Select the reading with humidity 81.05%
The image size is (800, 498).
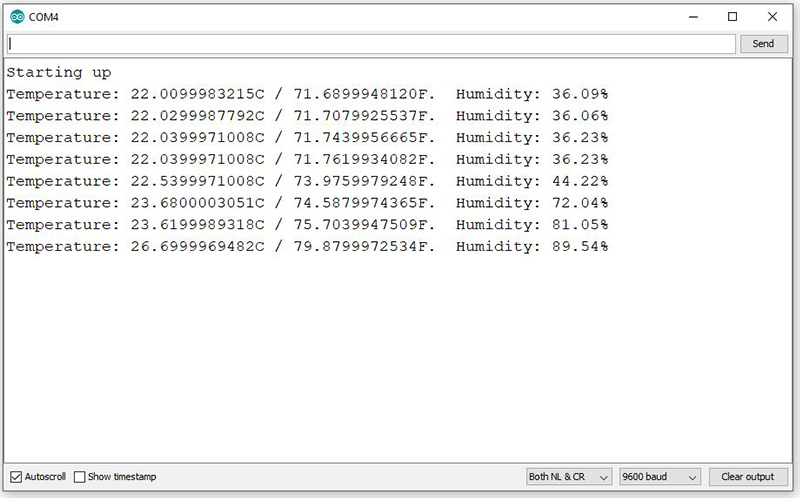(x=307, y=225)
